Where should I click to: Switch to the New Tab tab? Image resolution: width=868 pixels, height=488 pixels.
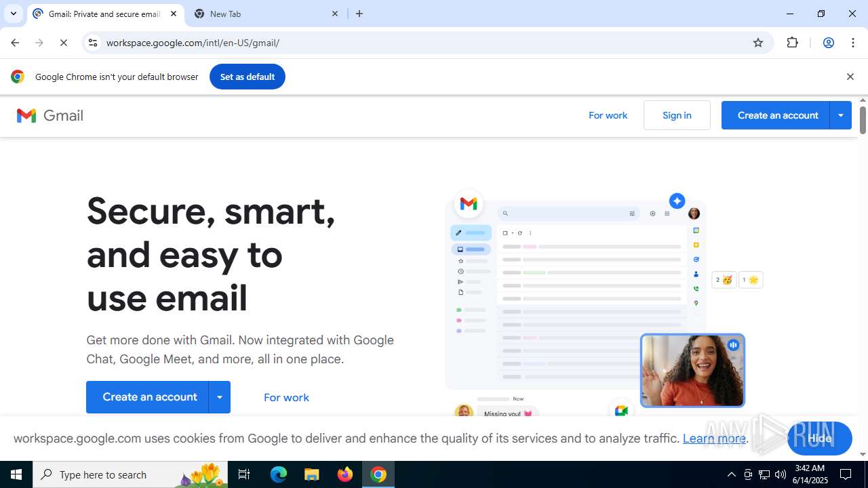(x=267, y=14)
